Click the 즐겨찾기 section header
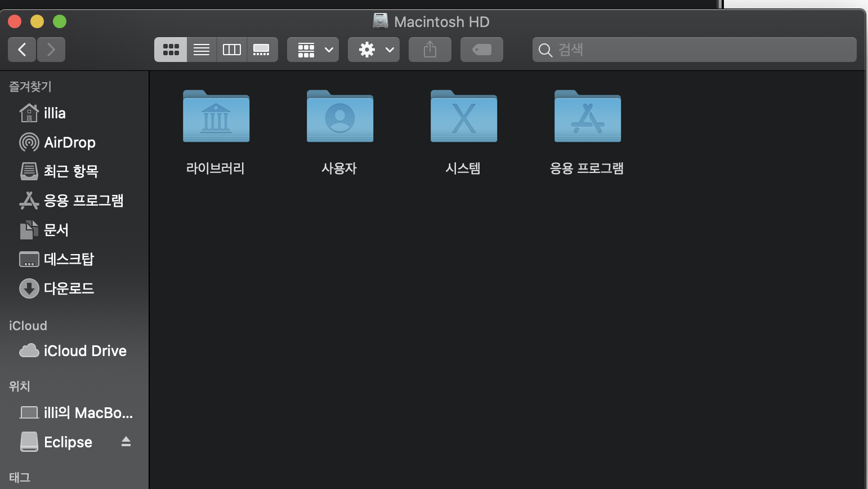Image resolution: width=868 pixels, height=489 pixels. 30,86
